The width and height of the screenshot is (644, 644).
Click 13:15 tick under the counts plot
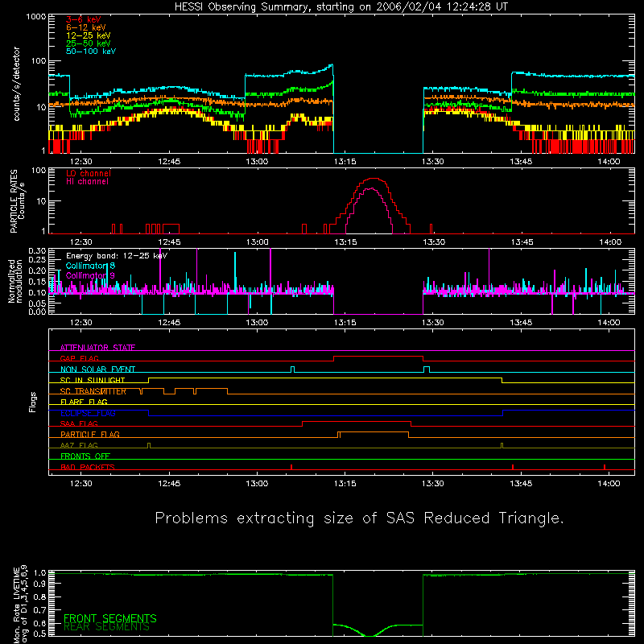pyautogui.click(x=345, y=162)
